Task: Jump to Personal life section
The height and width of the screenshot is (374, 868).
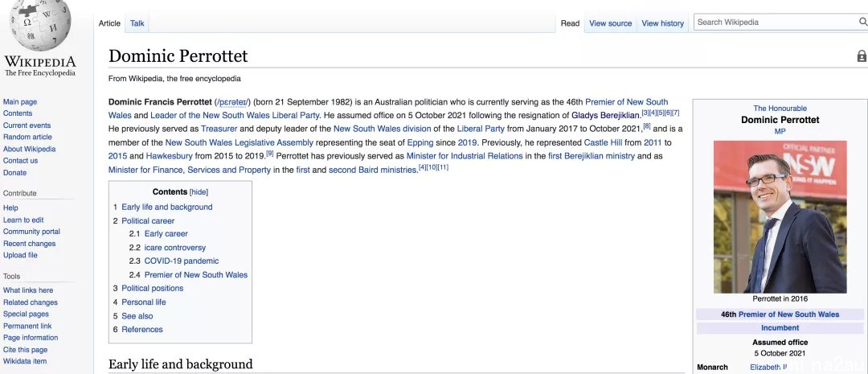Action: pyautogui.click(x=143, y=302)
